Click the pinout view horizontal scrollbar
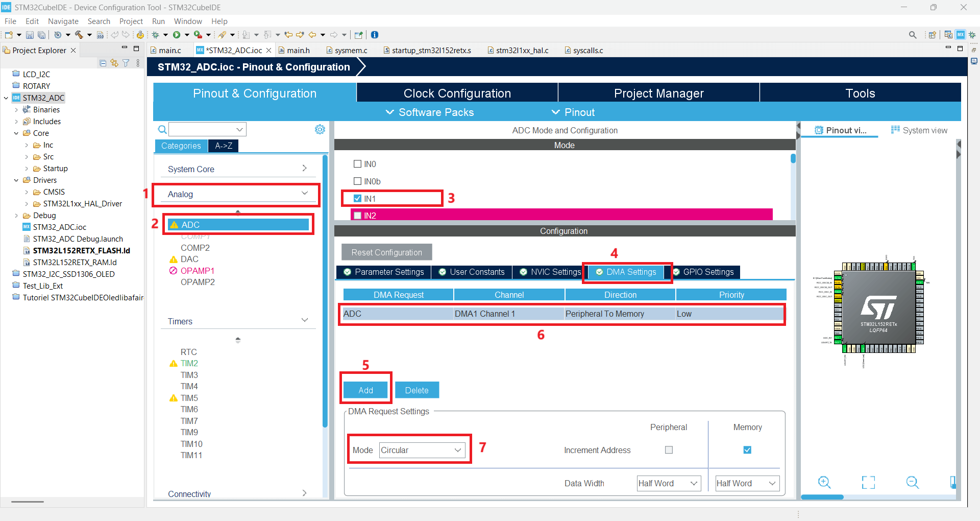This screenshot has width=980, height=521. coord(822,497)
